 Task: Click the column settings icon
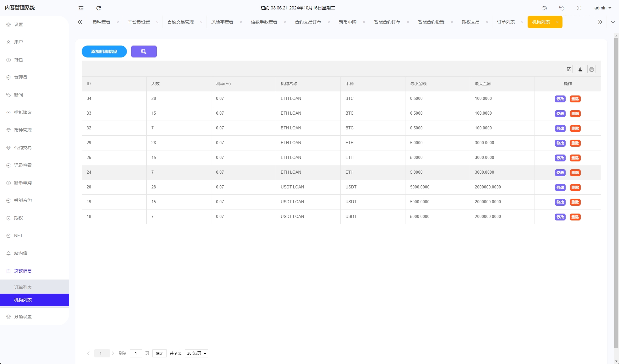pos(569,69)
